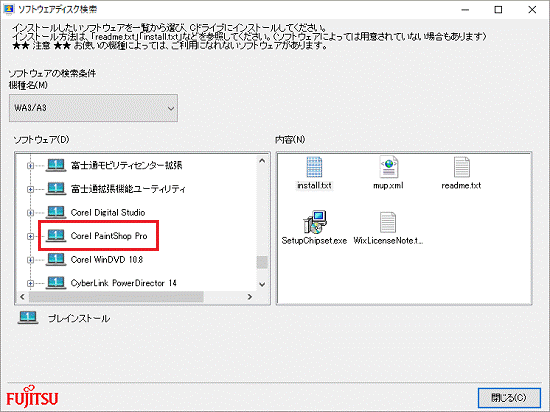
Task: Open the WixLicenseNote text file icon
Action: [388, 222]
